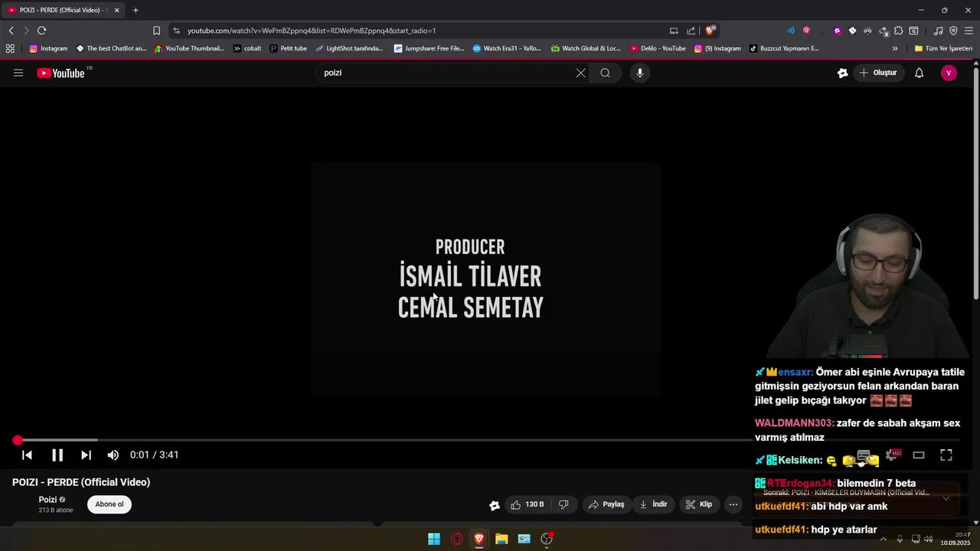Skip to the previous video

tap(27, 455)
